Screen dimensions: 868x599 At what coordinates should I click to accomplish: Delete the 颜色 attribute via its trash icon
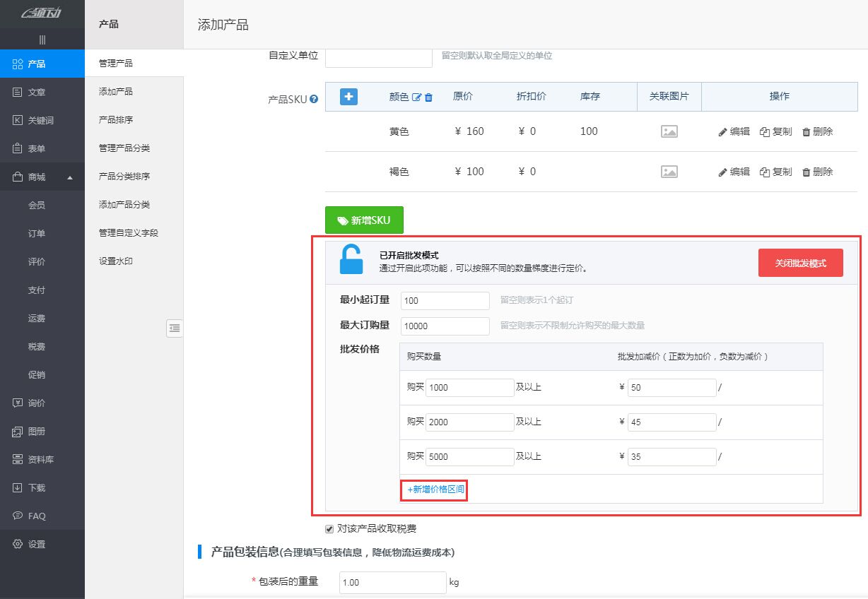click(428, 97)
